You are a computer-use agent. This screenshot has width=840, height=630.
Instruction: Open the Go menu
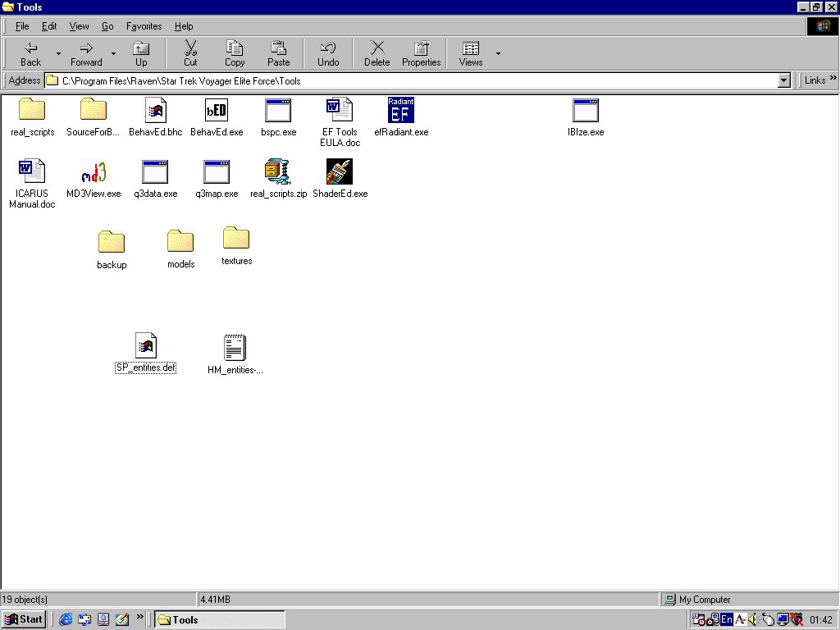[107, 26]
